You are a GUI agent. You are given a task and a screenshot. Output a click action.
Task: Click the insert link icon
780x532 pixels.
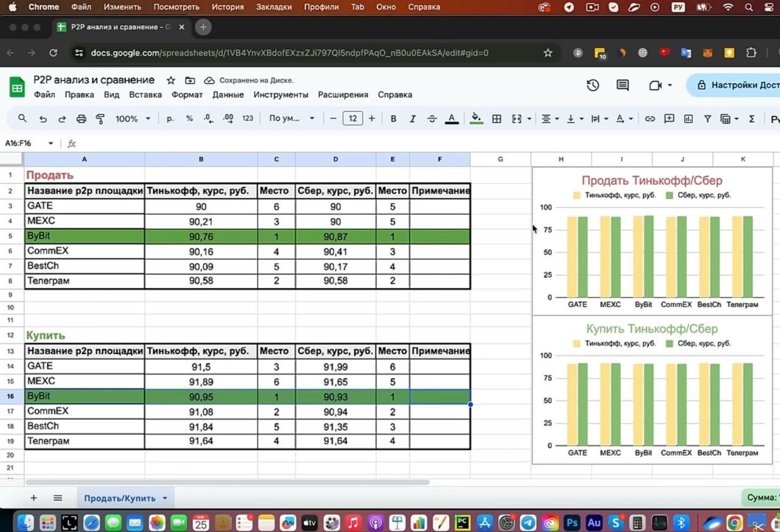650,119
